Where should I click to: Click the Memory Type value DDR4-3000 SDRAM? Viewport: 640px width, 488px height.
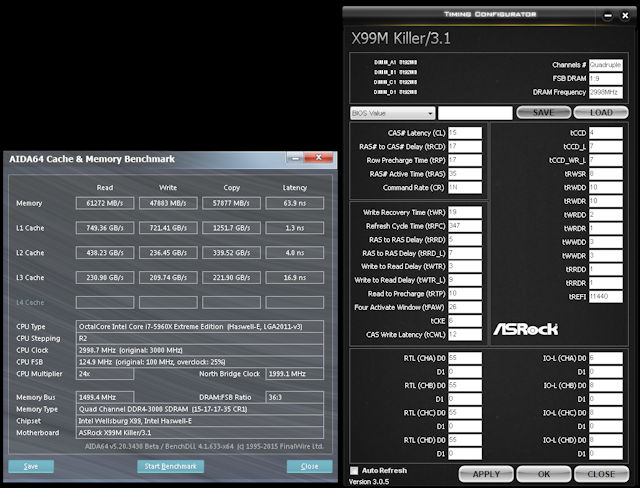(x=200, y=409)
